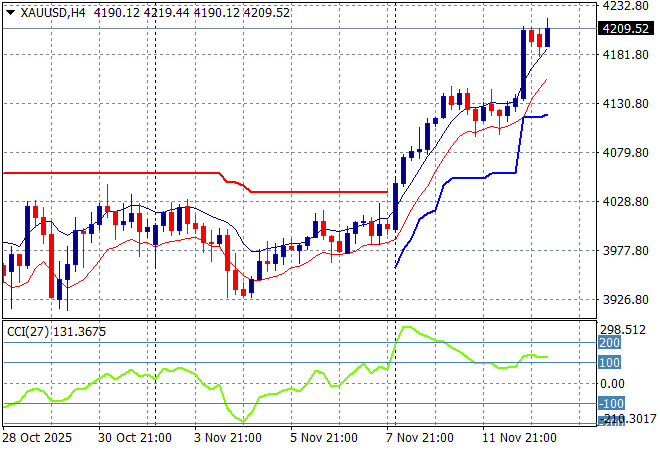The height and width of the screenshot is (450, 660).
Task: Click price axis label 4079.80
Action: click(625, 152)
